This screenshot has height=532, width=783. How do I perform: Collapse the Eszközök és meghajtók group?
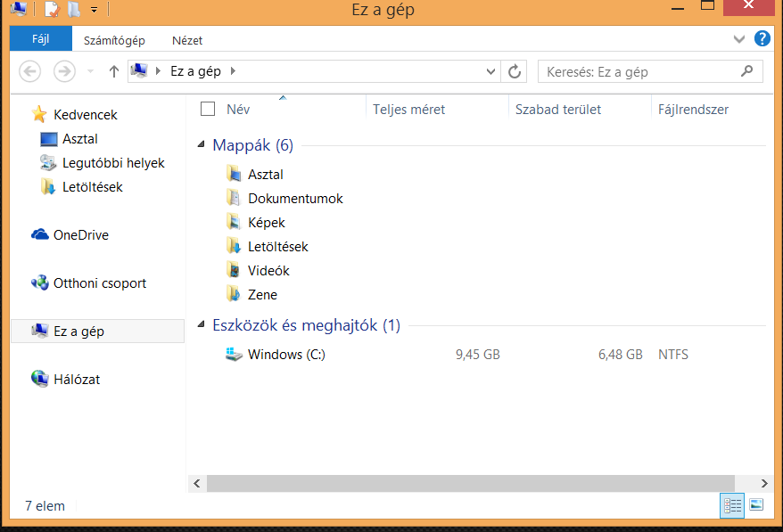[x=202, y=325]
